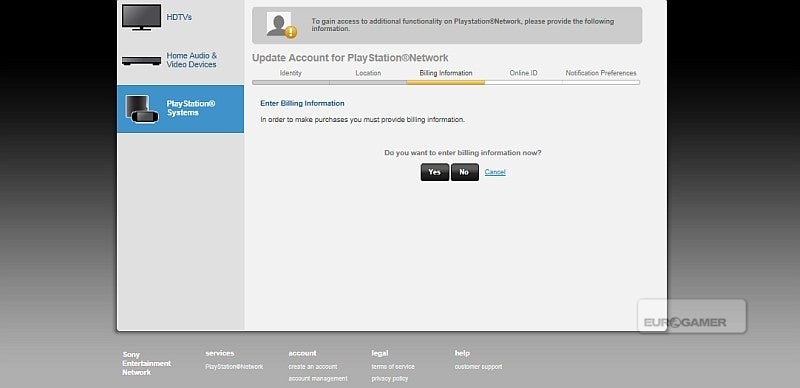Image resolution: width=800 pixels, height=388 pixels.
Task: Click the HDTVs television icon
Action: click(x=141, y=17)
